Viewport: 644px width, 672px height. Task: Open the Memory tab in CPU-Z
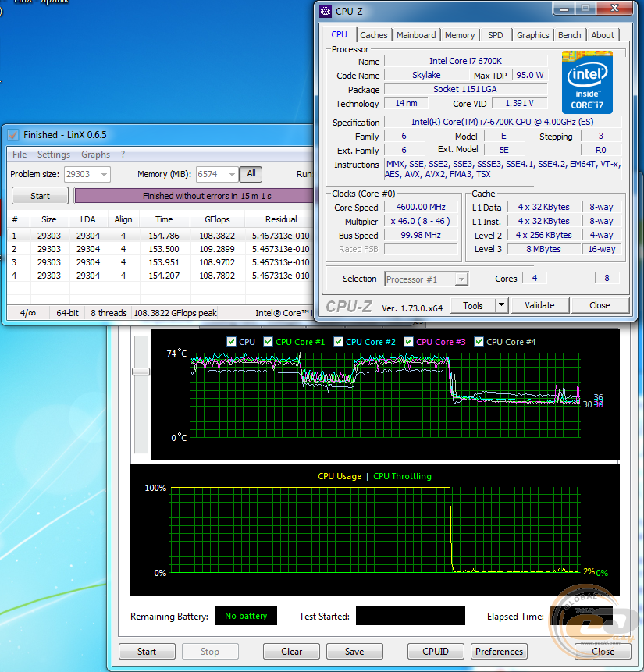point(460,35)
